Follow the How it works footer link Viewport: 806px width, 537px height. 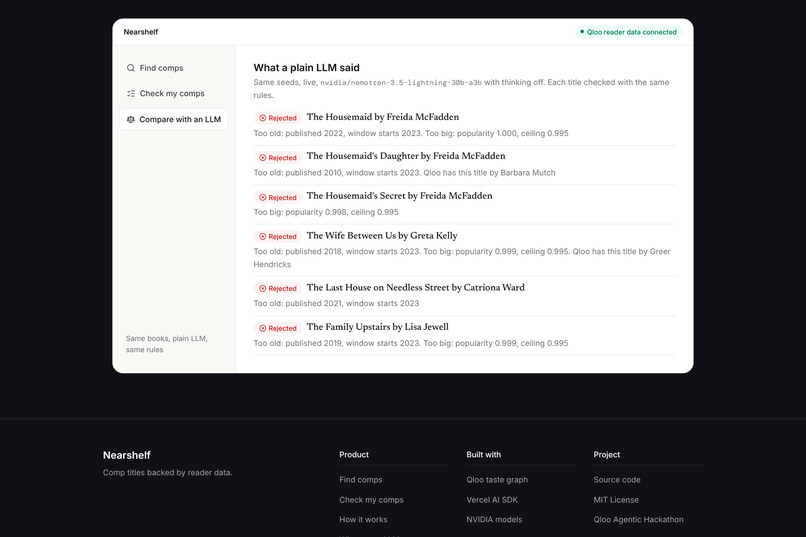coord(363,520)
